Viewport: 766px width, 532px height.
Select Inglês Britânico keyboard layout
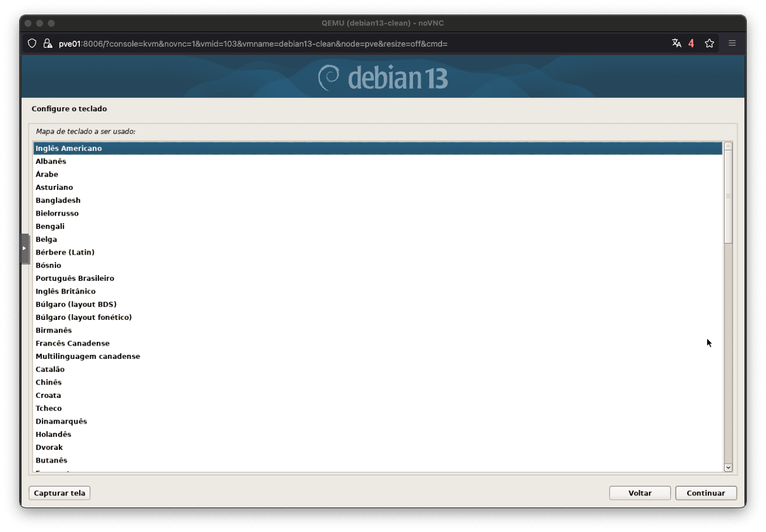click(x=377, y=291)
